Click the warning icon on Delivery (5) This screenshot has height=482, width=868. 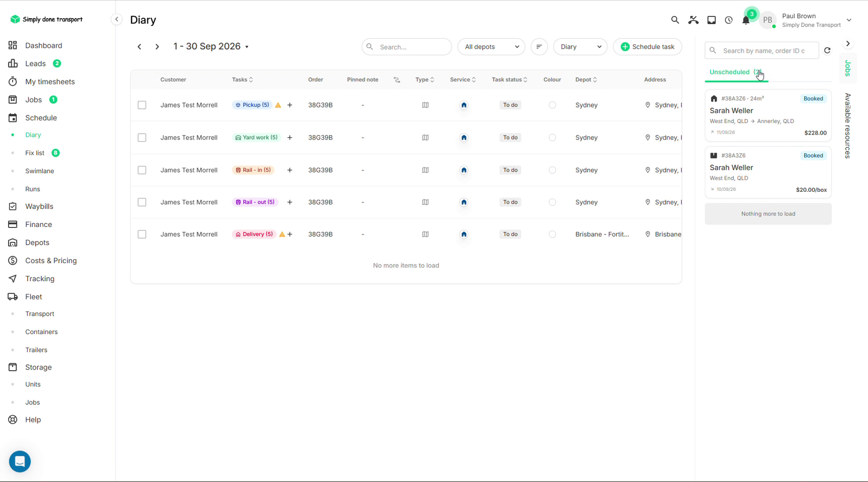pos(282,234)
